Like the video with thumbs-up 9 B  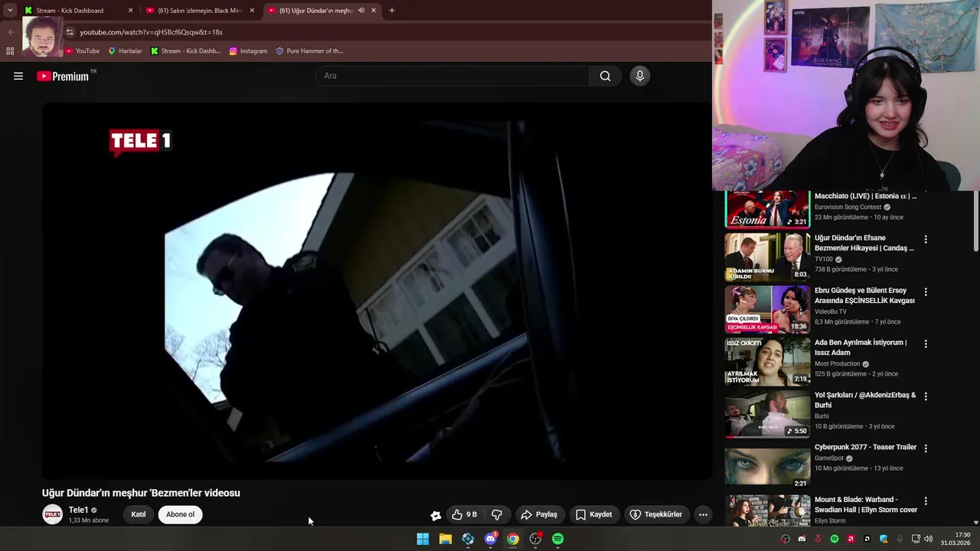point(464,514)
